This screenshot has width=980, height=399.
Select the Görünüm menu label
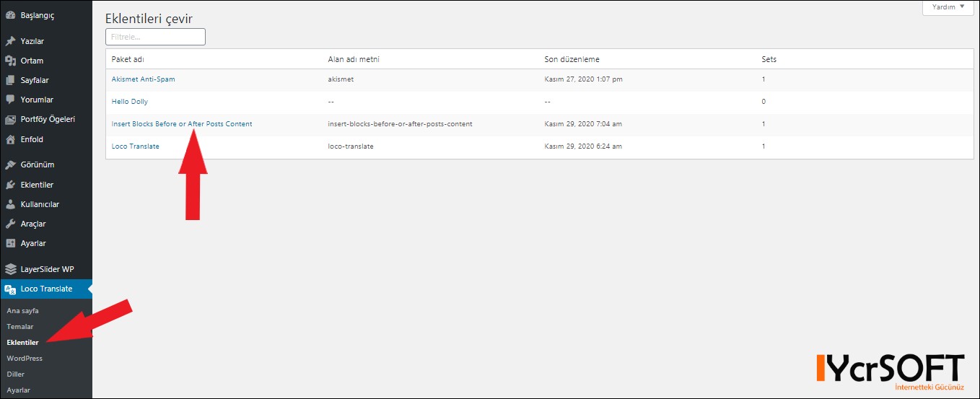(x=37, y=165)
